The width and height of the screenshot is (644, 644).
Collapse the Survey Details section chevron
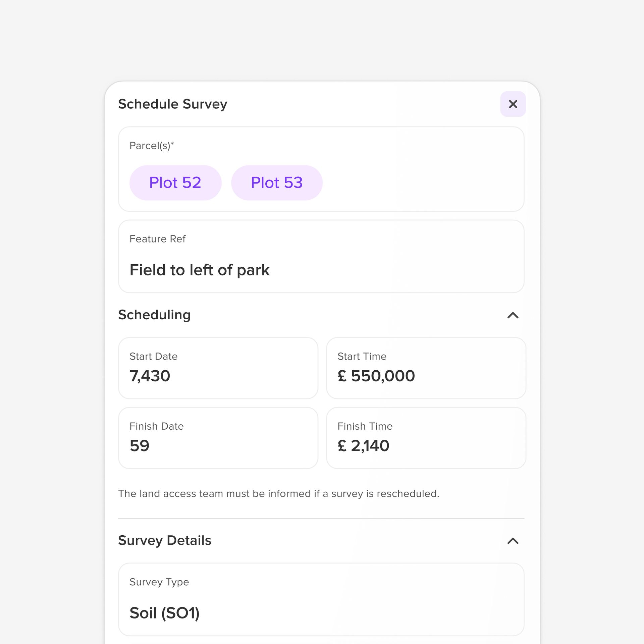(513, 541)
